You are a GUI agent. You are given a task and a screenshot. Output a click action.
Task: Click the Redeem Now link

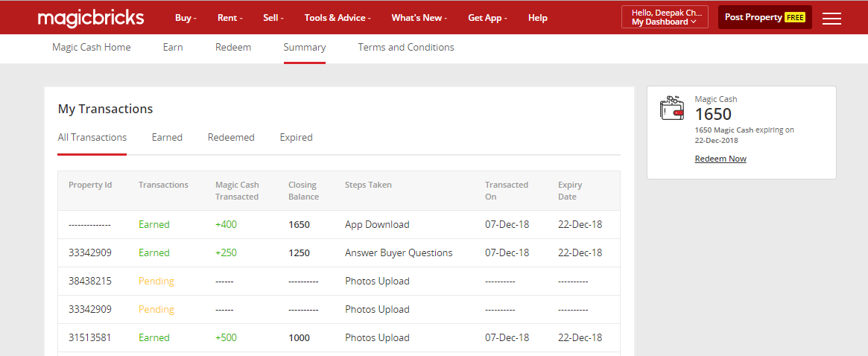click(720, 159)
